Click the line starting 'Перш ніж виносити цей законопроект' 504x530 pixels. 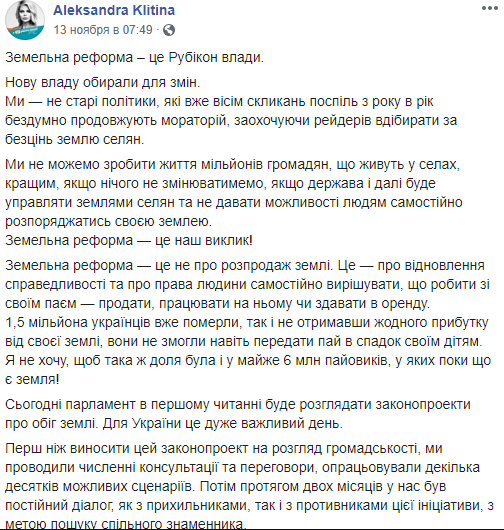224,449
